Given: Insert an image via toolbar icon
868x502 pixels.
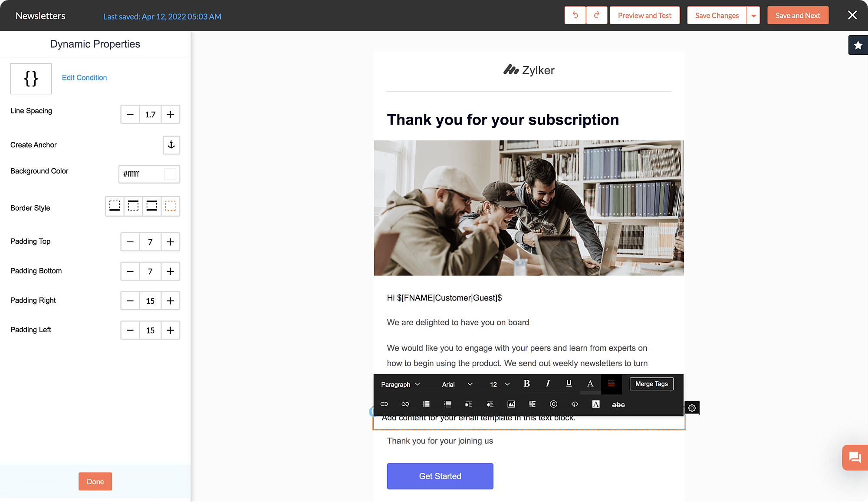Looking at the screenshot, I should coord(511,404).
